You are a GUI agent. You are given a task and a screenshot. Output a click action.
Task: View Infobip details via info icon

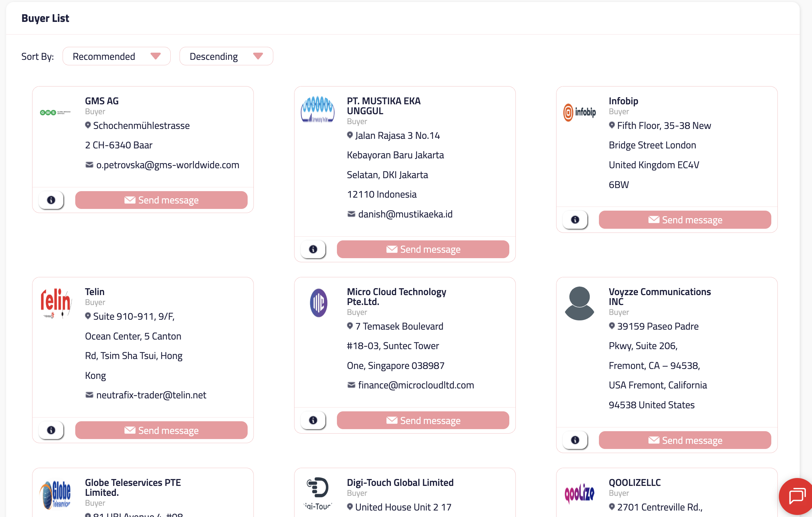click(575, 220)
